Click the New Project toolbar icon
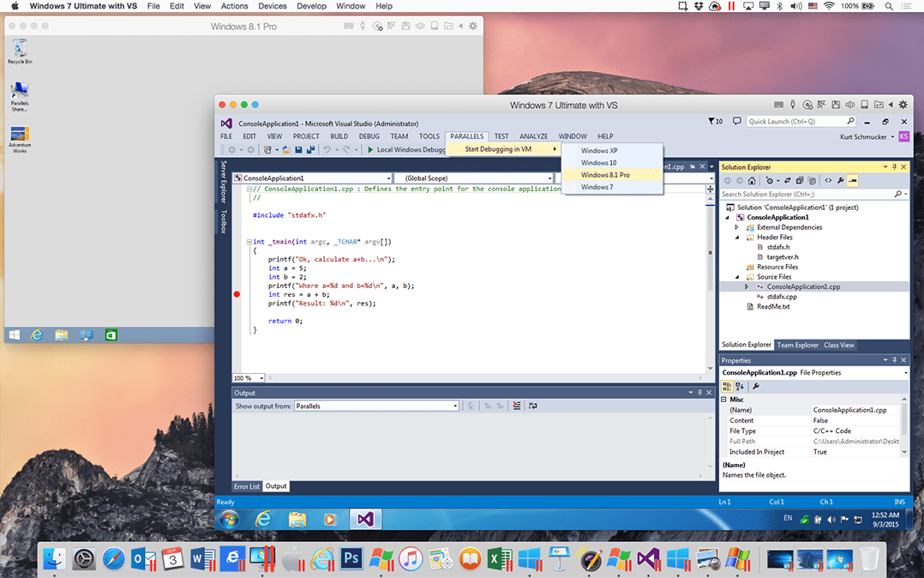 [267, 150]
